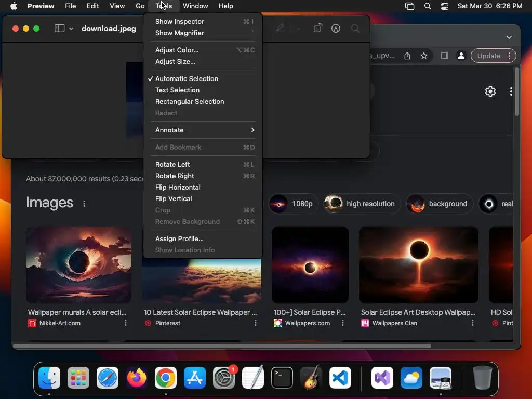Choose Show Inspector from Tools menu
The image size is (532, 399).
pyautogui.click(x=203, y=21)
